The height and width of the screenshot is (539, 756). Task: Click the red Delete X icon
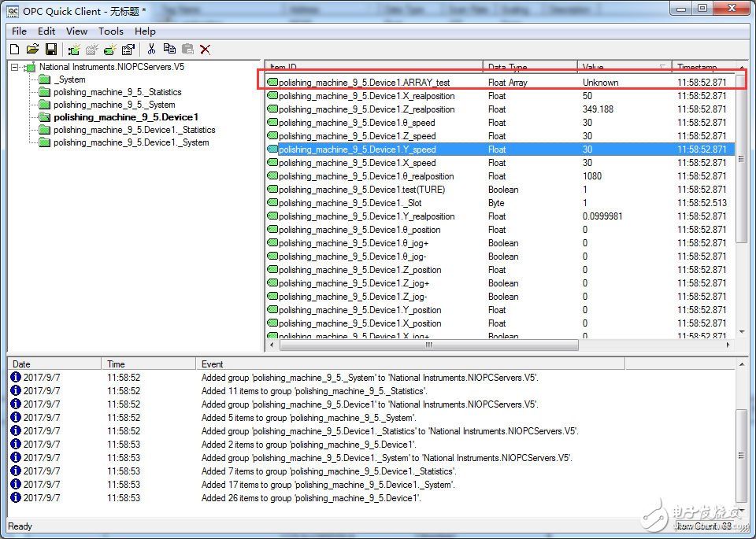[x=206, y=49]
